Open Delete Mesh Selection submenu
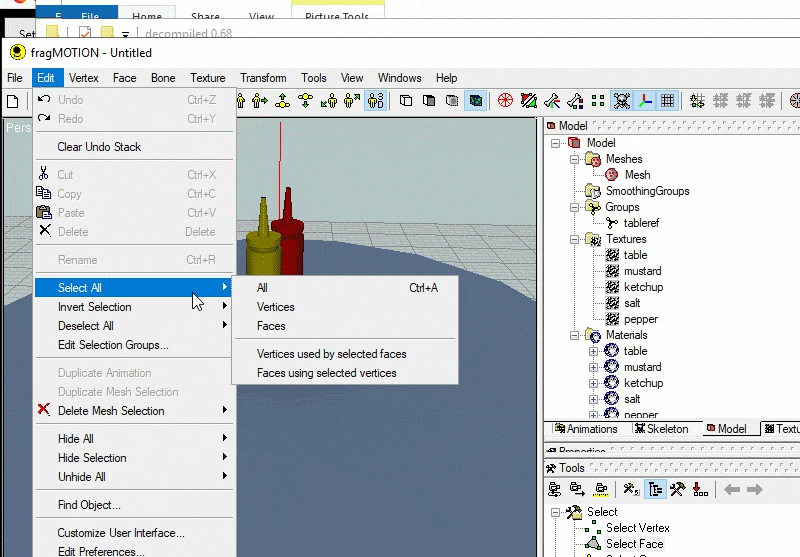Viewport: 800px width, 557px height. click(134, 411)
